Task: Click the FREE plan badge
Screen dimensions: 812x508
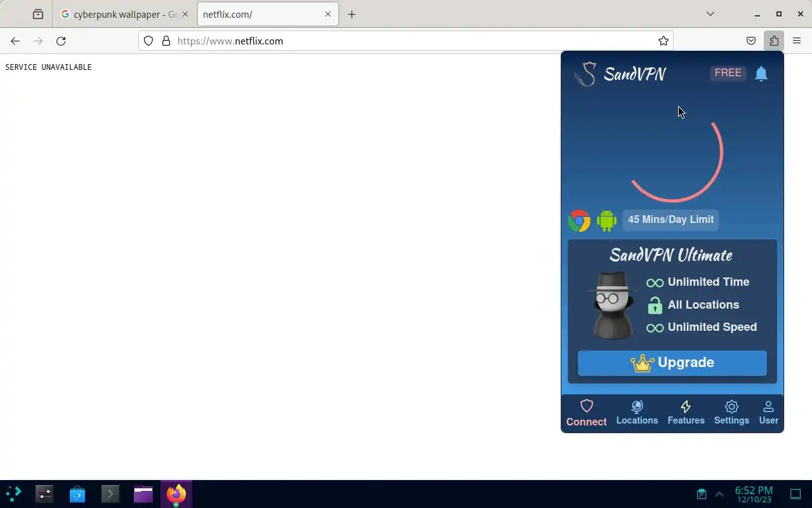Action: pyautogui.click(x=728, y=73)
